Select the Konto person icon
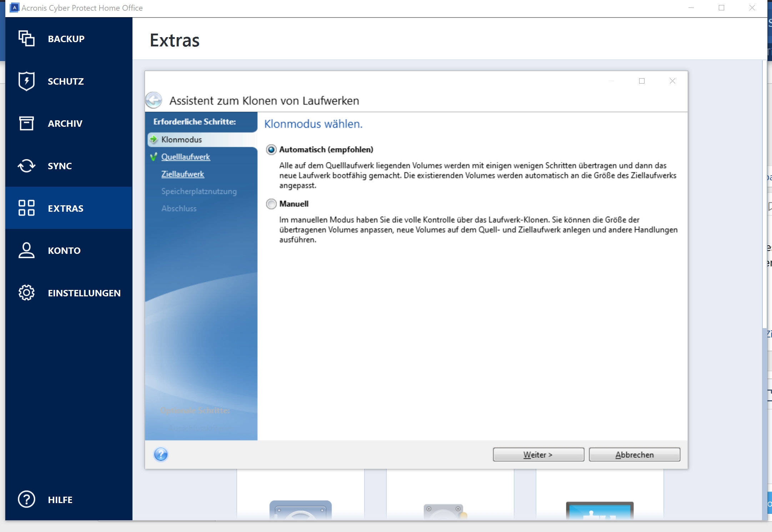The height and width of the screenshot is (532, 772). 26,250
